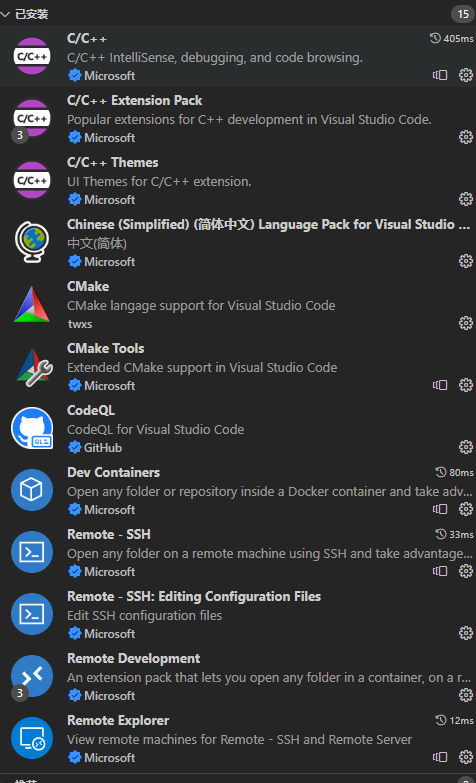
Task: Click the 3 pack badge on C/C++ Extension Pack
Action: pos(19,135)
